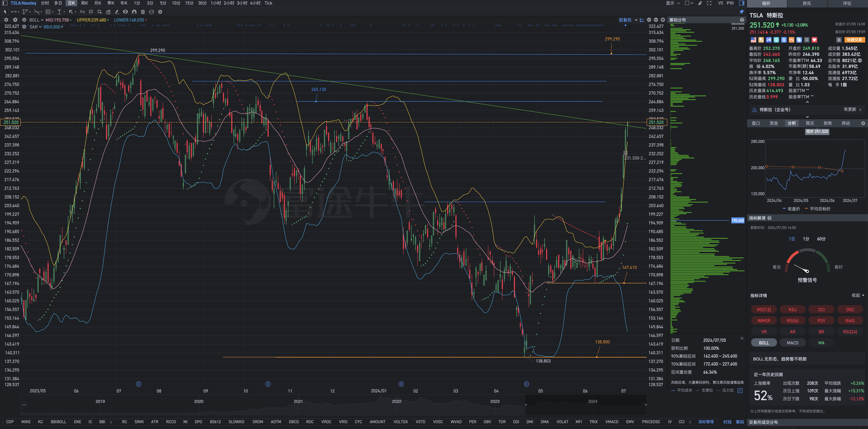Select the 1分 indicator interval
Image resolution: width=868 pixels, height=429 pixels.
[x=806, y=239]
